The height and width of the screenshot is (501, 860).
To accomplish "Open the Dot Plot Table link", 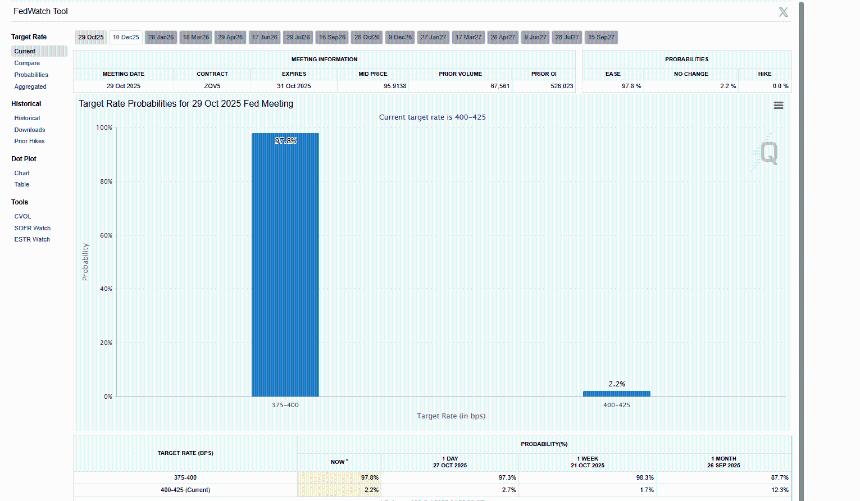I will click(22, 185).
